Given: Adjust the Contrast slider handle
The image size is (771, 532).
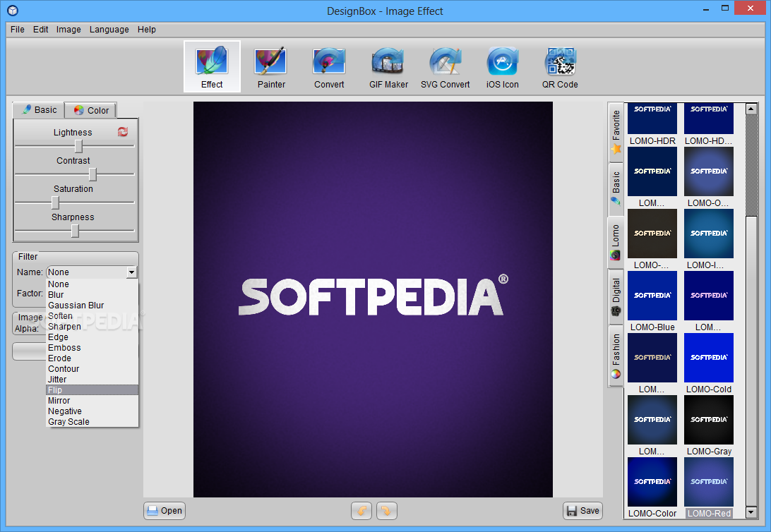Looking at the screenshot, I should click(x=92, y=174).
